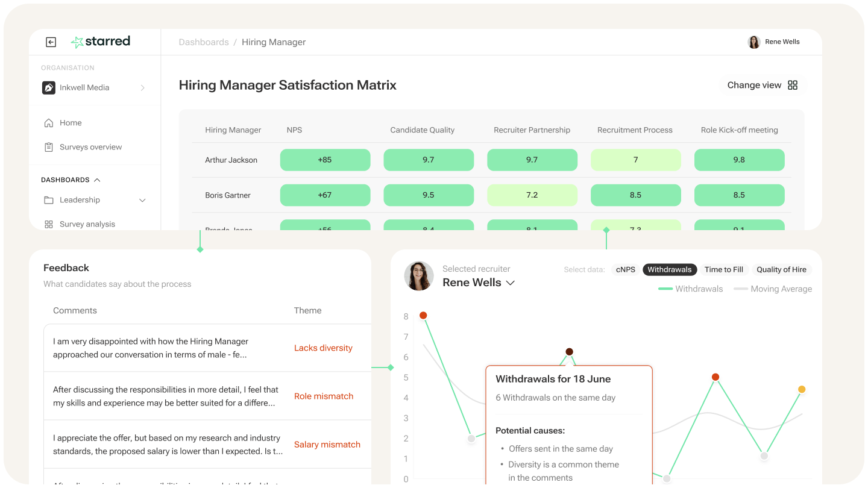Click the red data point at value 5

click(x=715, y=377)
